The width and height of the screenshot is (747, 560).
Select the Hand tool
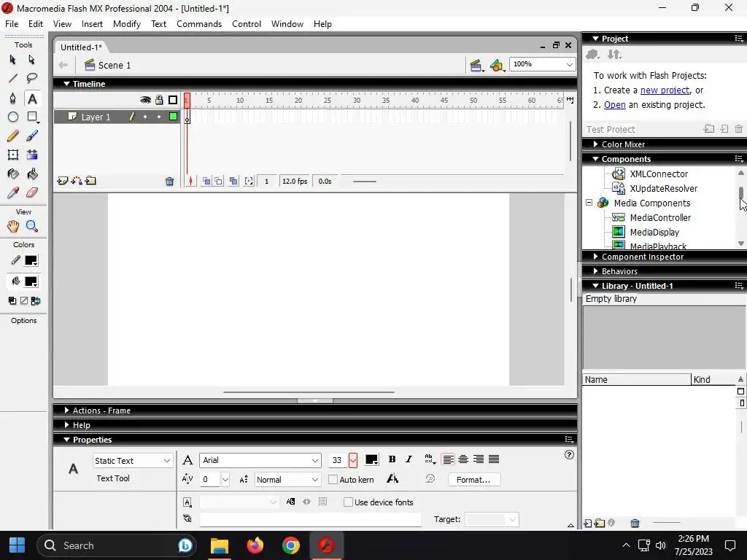[13, 226]
